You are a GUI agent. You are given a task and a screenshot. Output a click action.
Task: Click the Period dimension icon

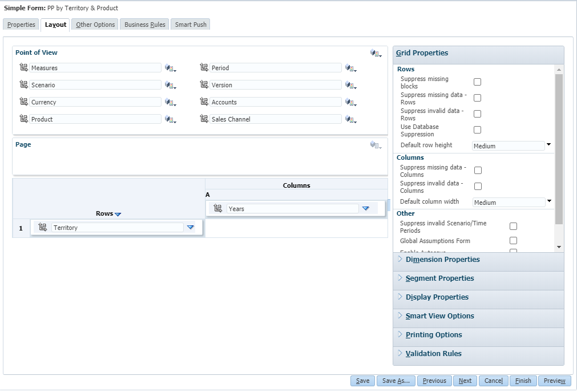click(204, 67)
